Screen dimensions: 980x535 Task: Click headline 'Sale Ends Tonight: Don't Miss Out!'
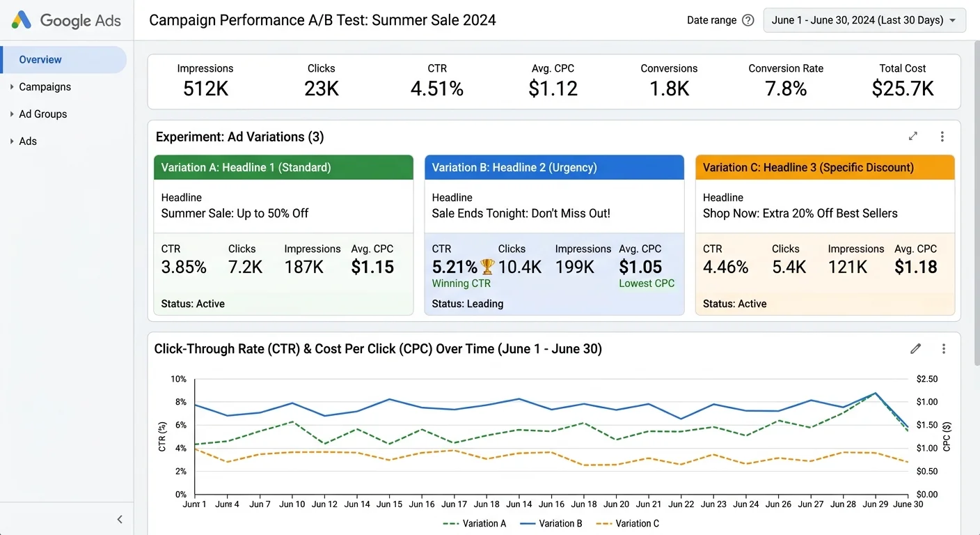(521, 213)
